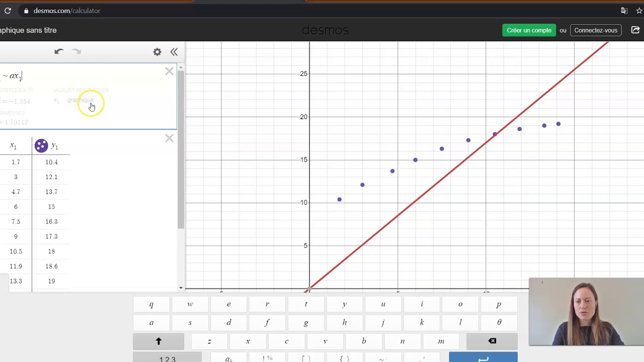644x362 pixels.
Task: Click the graph title text
Action: click(x=28, y=30)
